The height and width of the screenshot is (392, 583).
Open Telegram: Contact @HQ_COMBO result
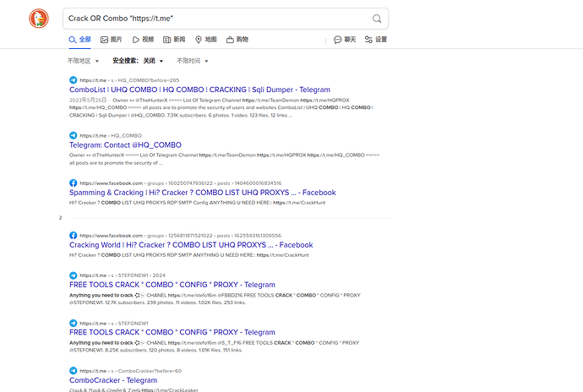125,145
